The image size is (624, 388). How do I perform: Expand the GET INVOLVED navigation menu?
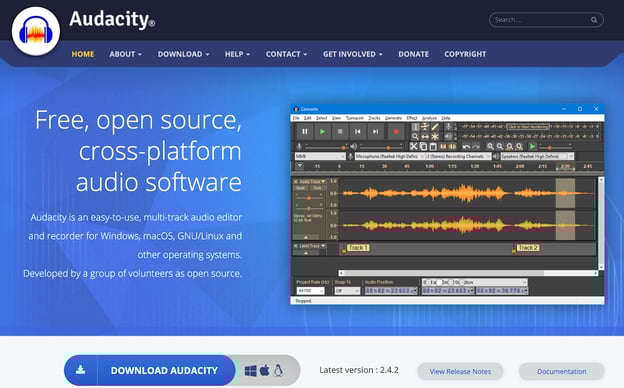(353, 54)
